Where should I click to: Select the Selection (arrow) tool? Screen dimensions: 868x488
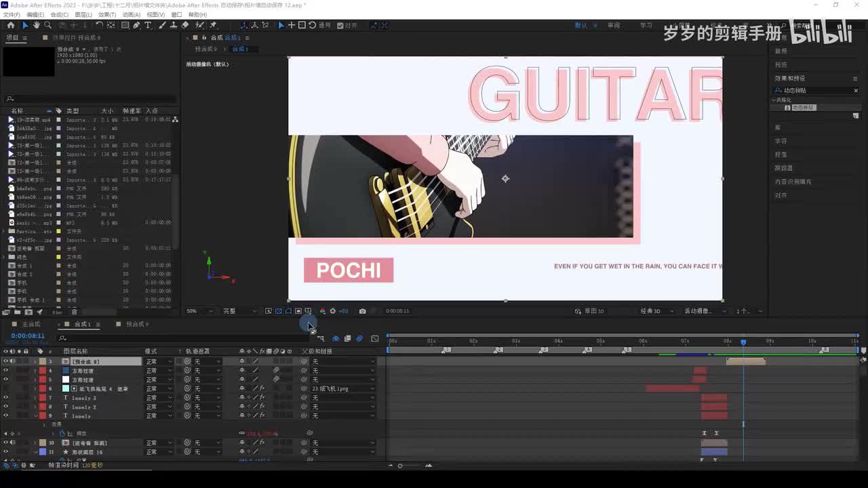pyautogui.click(x=25, y=25)
